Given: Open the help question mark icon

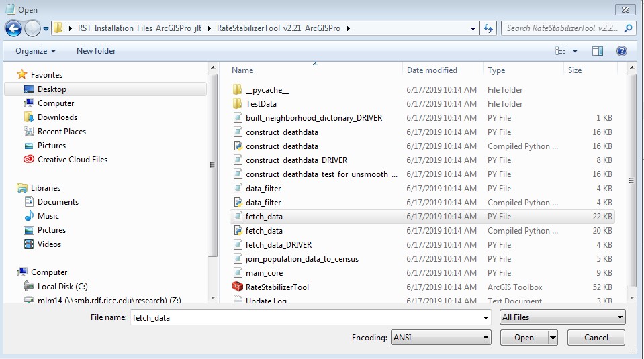Looking at the screenshot, I should point(621,51).
